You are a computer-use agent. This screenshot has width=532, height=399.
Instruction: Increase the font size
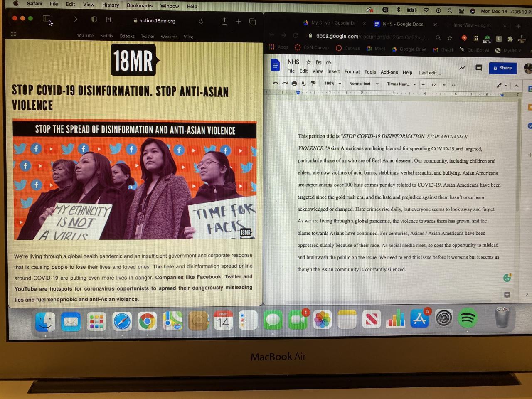[444, 85]
